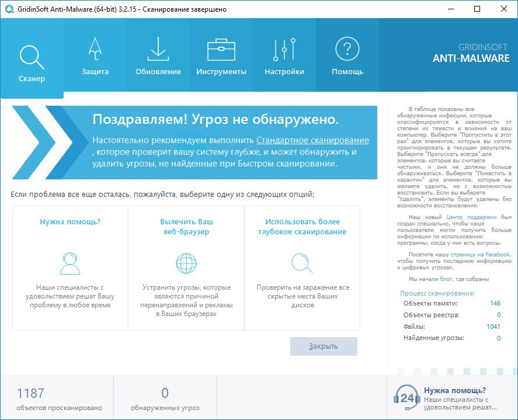The width and height of the screenshot is (518, 420).
Task: Click the Объекты памяти value 146
Action: pyautogui.click(x=495, y=303)
